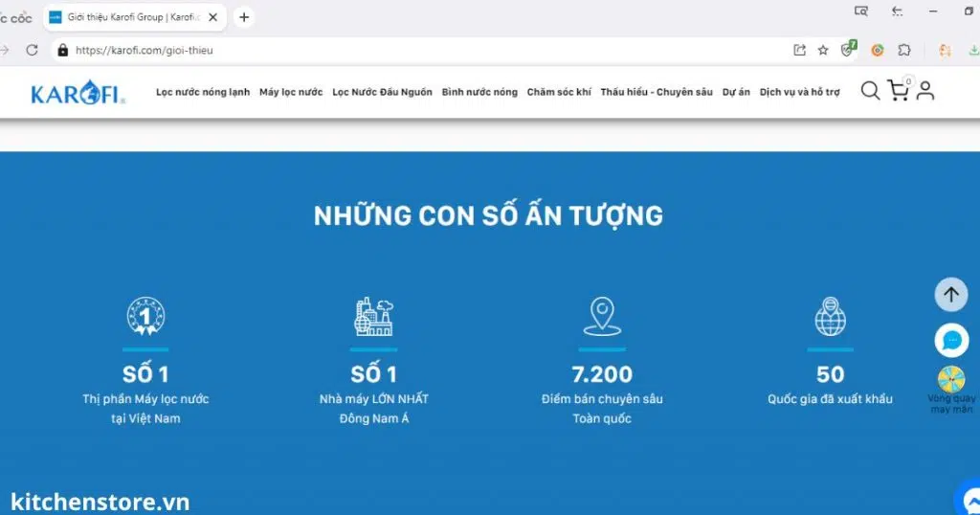Open the lucky spin wheel icon
Viewport: 980px width, 515px height.
[x=951, y=379]
